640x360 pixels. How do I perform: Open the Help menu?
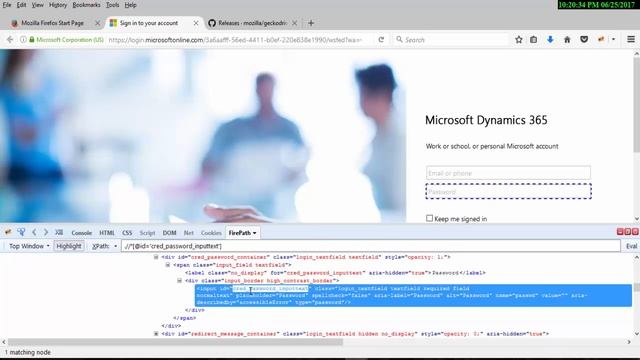(x=131, y=5)
